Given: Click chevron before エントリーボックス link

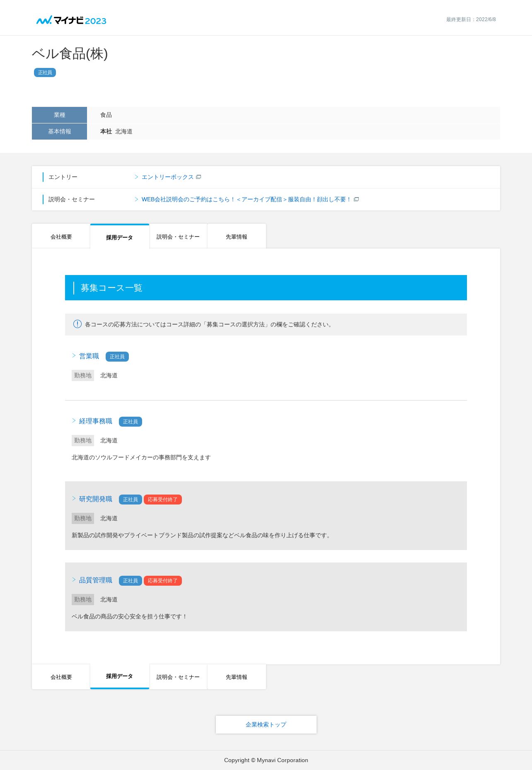Looking at the screenshot, I should click(136, 177).
